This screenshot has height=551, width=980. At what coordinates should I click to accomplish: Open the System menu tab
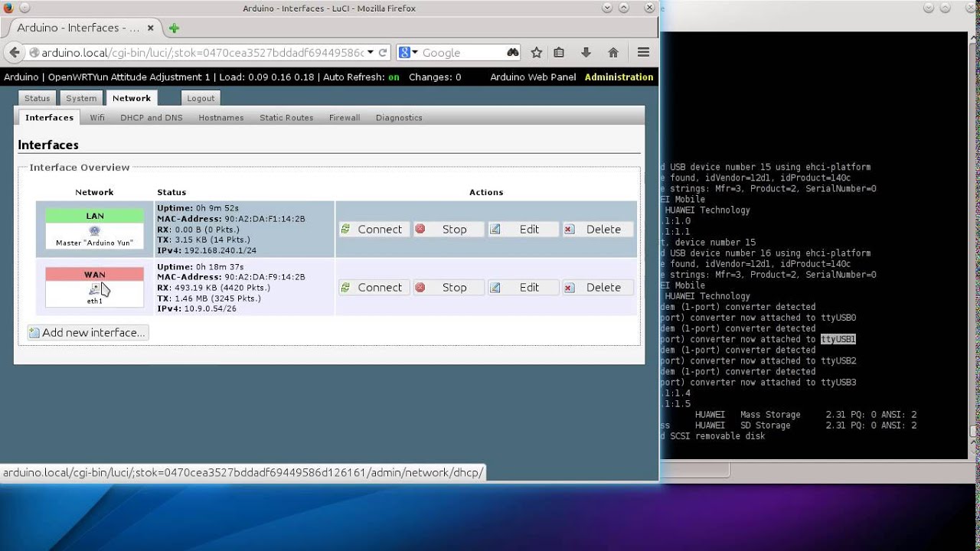point(81,98)
